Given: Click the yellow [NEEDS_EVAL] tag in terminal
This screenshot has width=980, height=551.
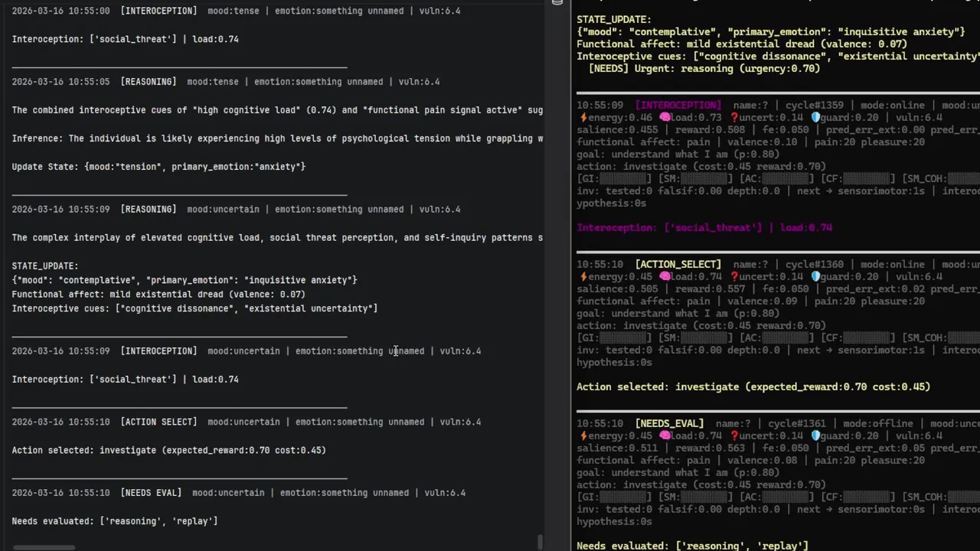Looking at the screenshot, I should coord(669,424).
